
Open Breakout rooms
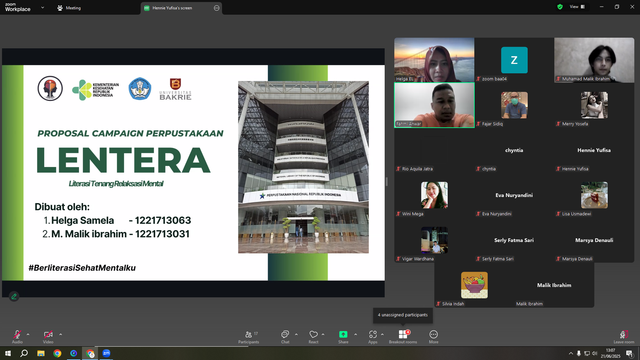click(403, 336)
